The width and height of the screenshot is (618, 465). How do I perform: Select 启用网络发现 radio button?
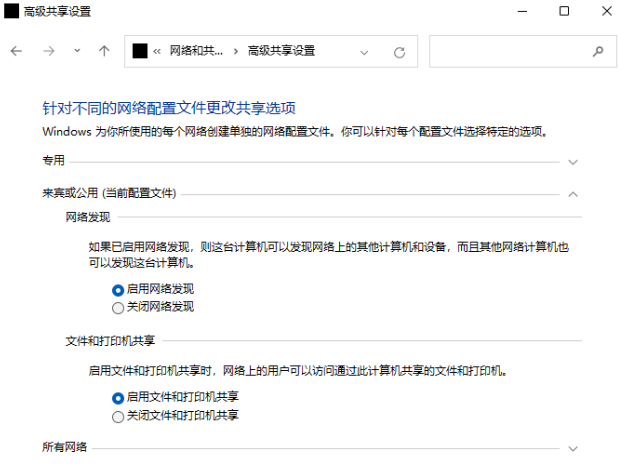(119, 289)
